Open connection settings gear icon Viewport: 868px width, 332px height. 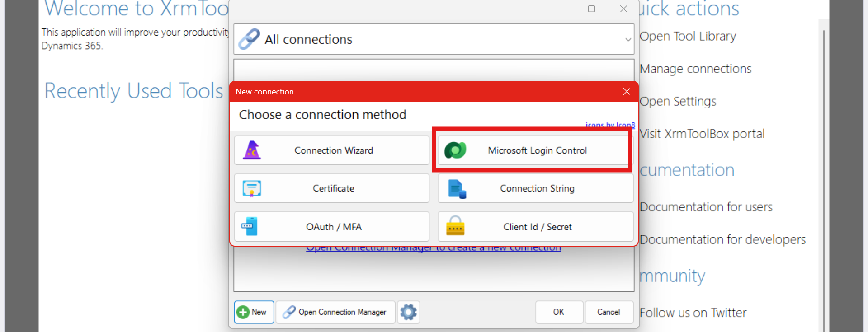point(408,312)
